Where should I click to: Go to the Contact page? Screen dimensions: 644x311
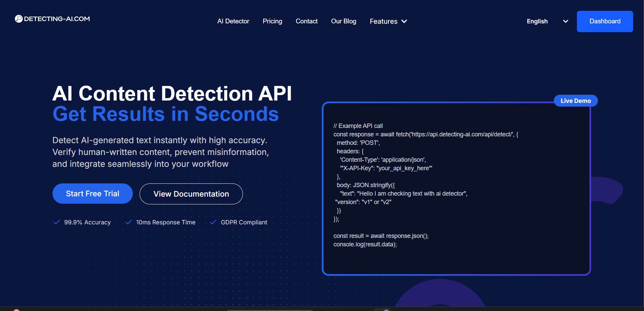(x=307, y=21)
